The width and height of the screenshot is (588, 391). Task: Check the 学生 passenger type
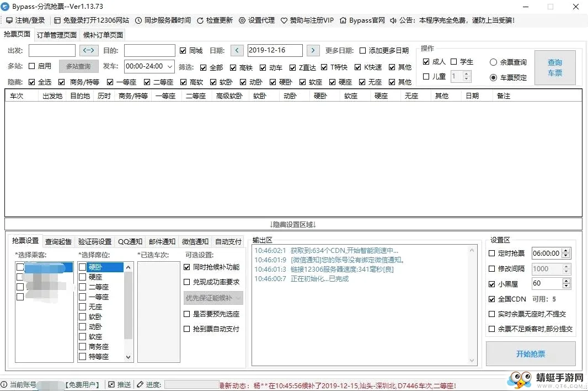tap(454, 62)
